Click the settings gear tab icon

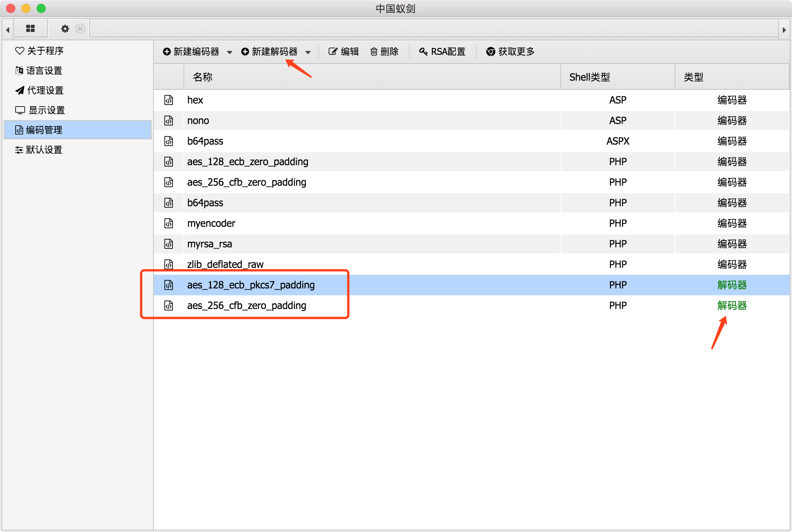click(x=65, y=29)
